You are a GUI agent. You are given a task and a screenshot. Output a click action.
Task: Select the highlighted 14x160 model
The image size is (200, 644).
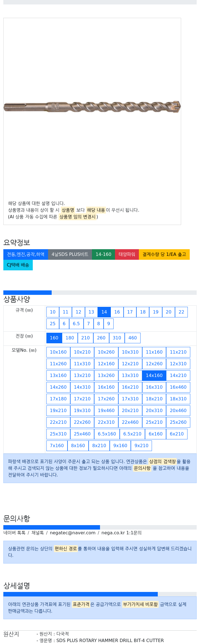[154, 376]
